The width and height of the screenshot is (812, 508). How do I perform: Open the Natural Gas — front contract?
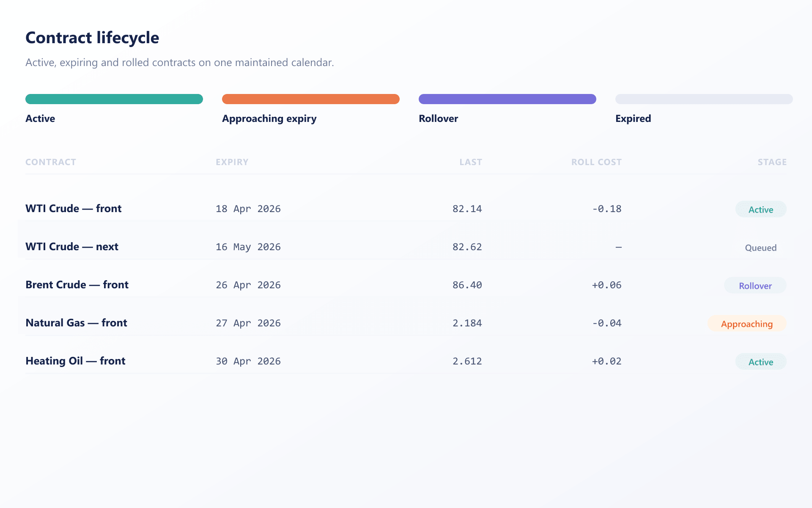click(76, 323)
